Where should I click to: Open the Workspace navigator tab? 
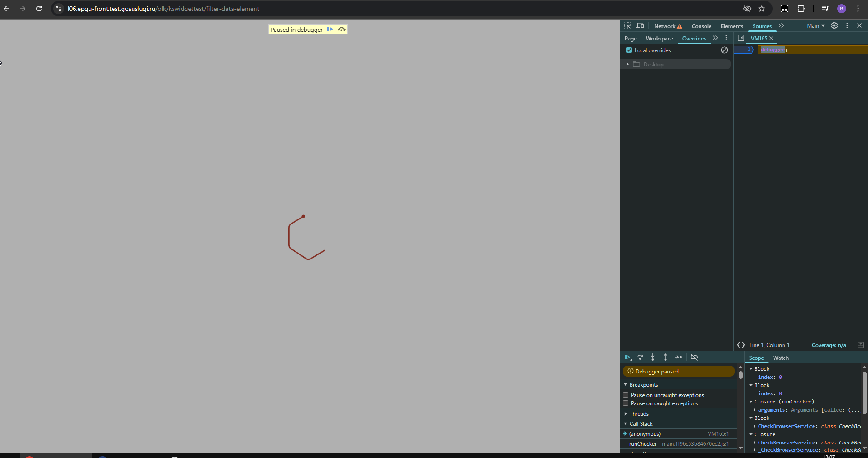coord(659,39)
